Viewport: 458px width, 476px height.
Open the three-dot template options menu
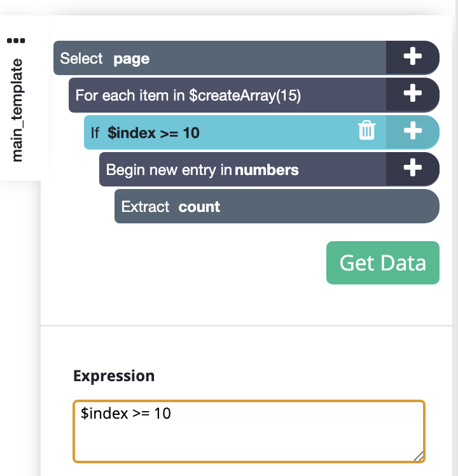click(16, 41)
